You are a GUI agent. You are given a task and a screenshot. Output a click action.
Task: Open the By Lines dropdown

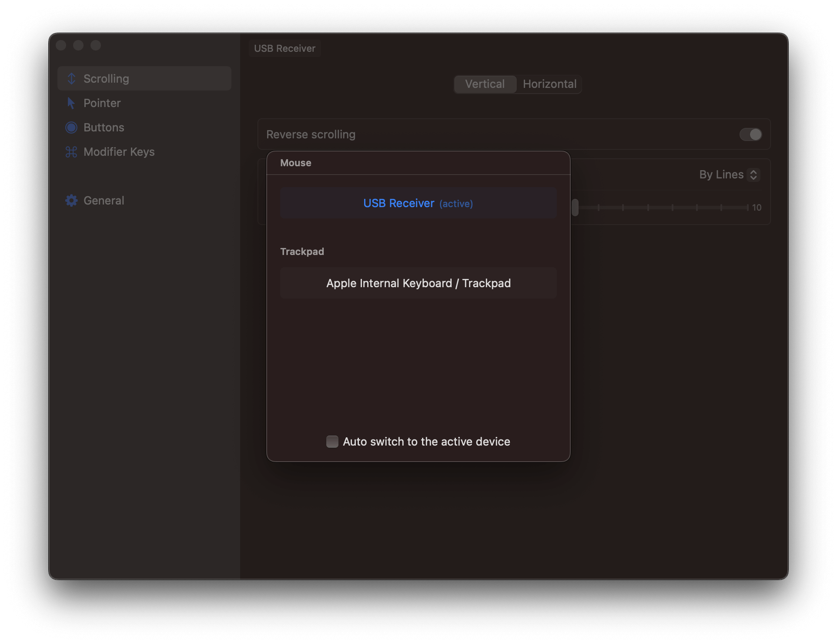coord(722,174)
